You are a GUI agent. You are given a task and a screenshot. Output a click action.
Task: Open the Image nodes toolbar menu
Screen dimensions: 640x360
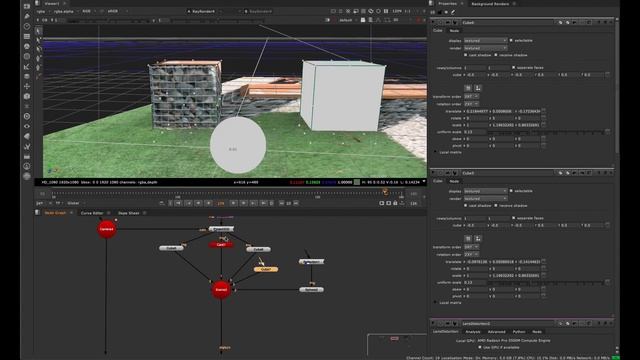pos(27,6)
